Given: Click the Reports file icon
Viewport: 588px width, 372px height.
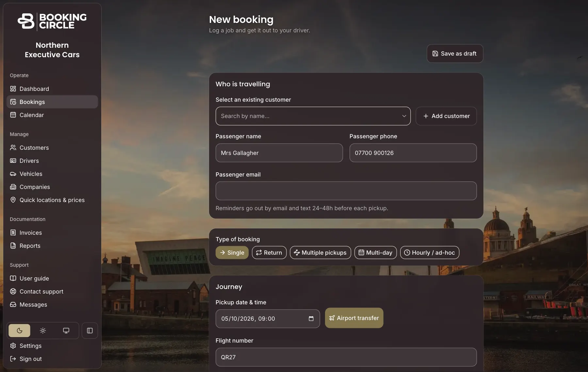Looking at the screenshot, I should click(x=13, y=246).
